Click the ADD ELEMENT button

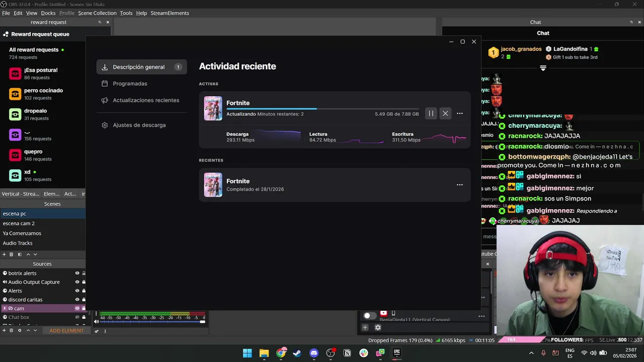[66, 331]
